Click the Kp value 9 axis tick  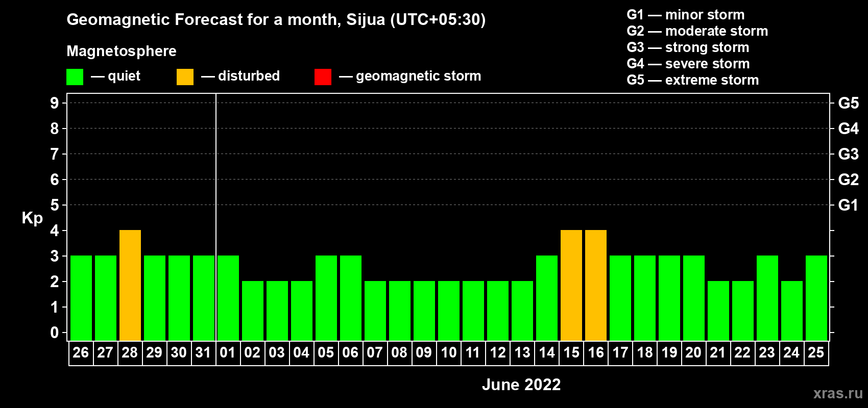[x=55, y=103]
